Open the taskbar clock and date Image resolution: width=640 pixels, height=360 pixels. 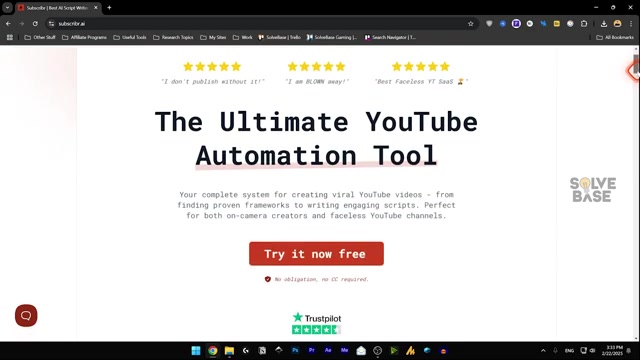click(x=612, y=351)
